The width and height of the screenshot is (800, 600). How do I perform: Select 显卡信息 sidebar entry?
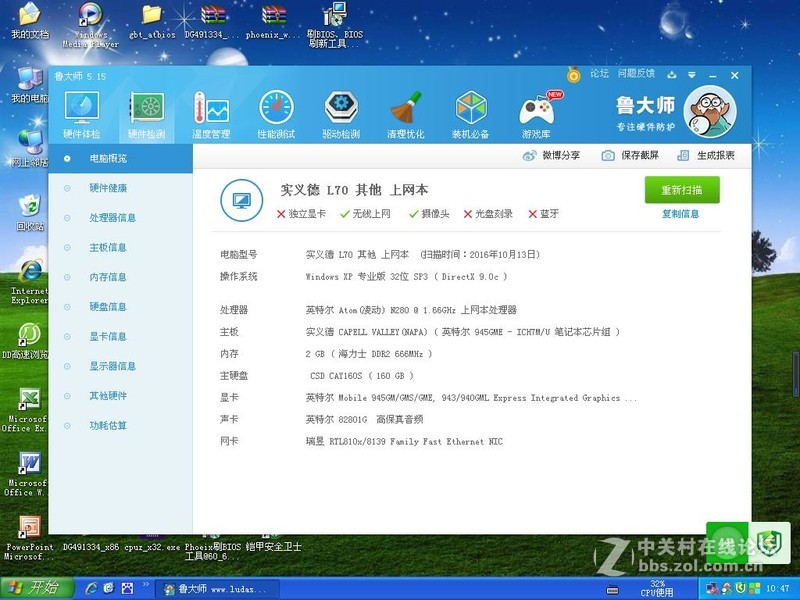(108, 337)
